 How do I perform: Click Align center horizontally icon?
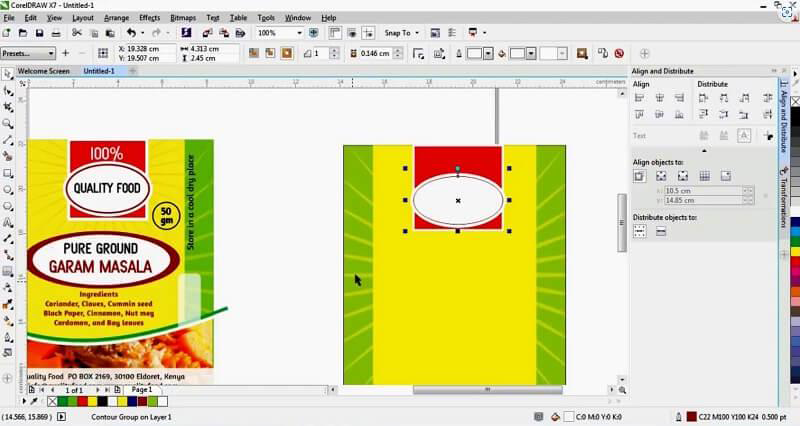click(x=661, y=97)
